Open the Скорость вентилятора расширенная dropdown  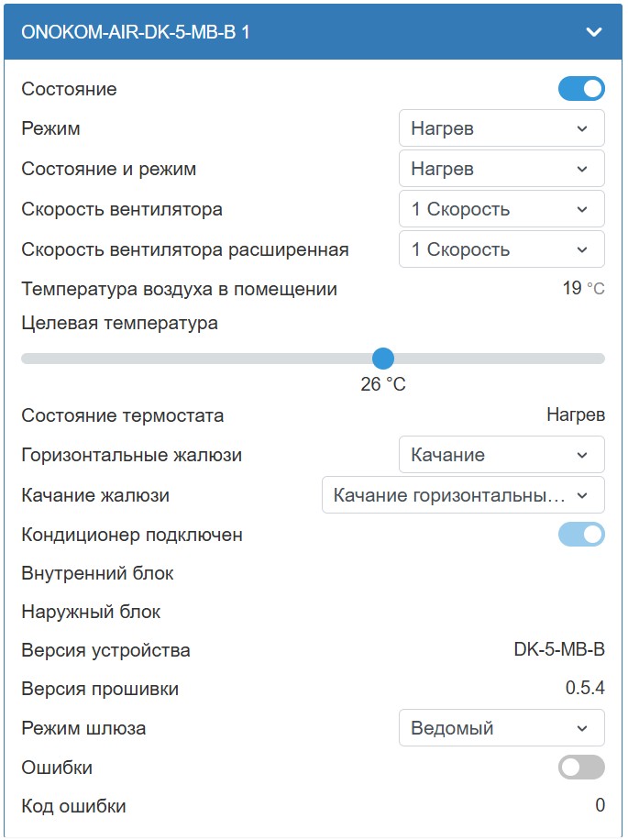pyautogui.click(x=501, y=249)
